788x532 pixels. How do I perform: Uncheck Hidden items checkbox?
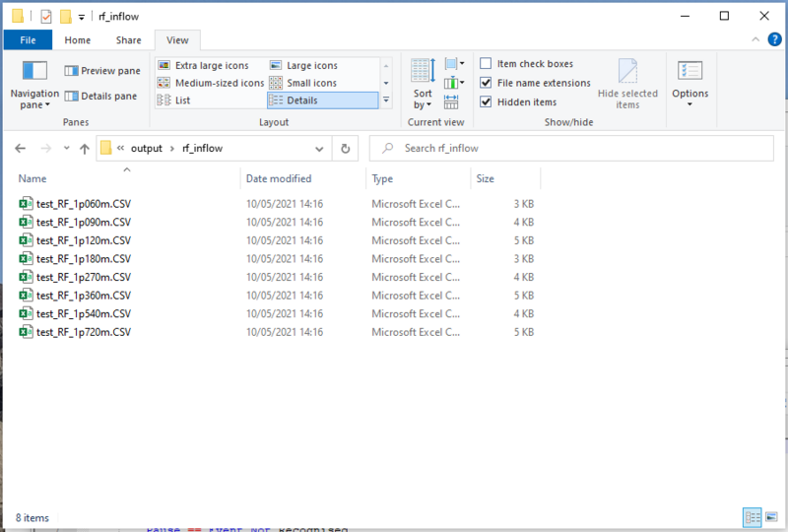point(486,102)
